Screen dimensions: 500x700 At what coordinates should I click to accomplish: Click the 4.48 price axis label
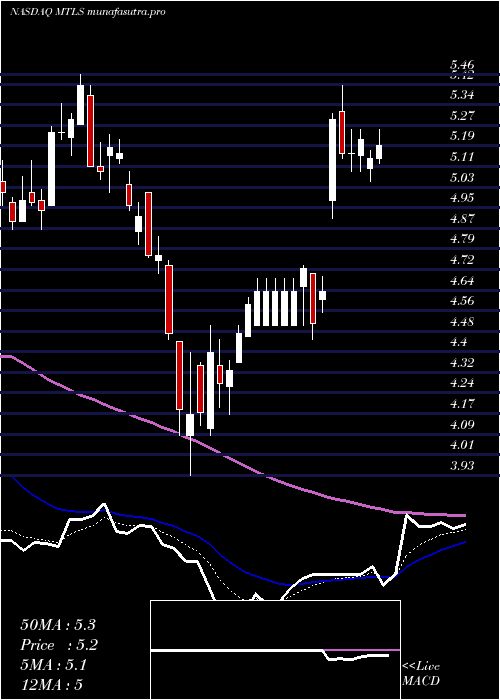tap(462, 321)
